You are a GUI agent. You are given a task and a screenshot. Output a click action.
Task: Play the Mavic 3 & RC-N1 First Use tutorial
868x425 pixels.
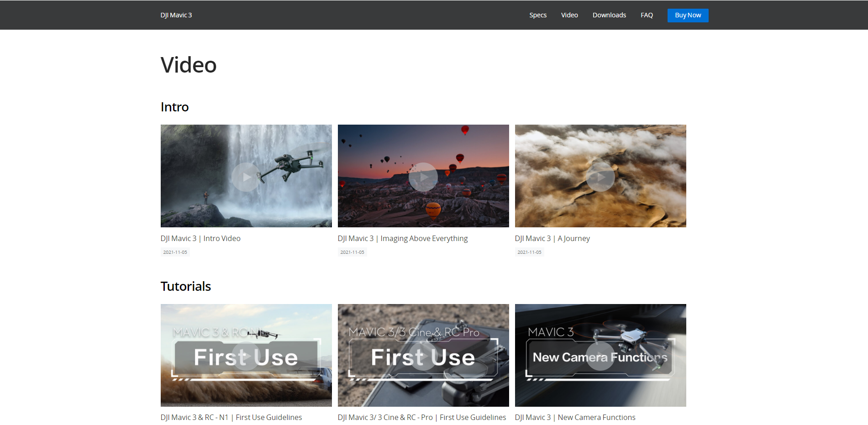[x=246, y=356]
